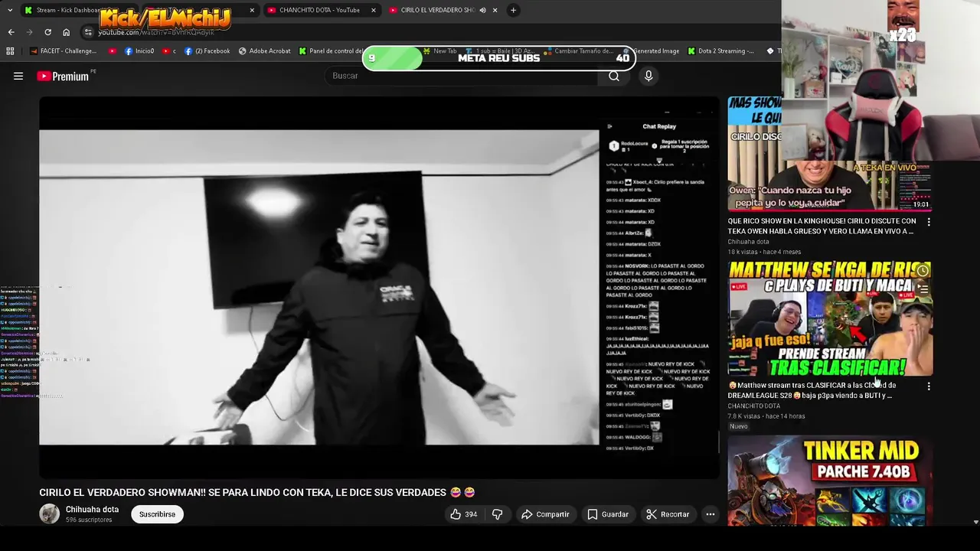
Task: Open the Dota 2 Streaming bookmark
Action: (721, 51)
